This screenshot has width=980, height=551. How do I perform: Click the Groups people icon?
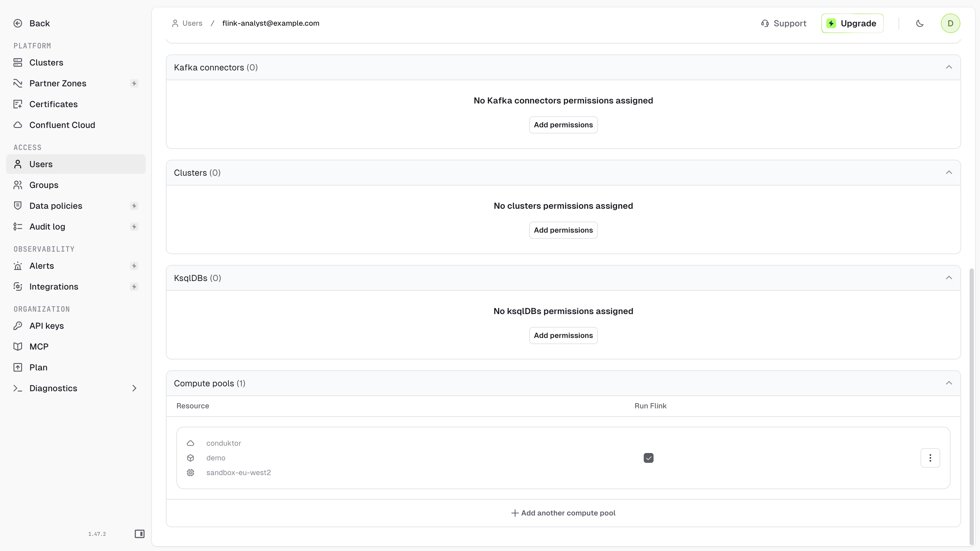tap(17, 185)
